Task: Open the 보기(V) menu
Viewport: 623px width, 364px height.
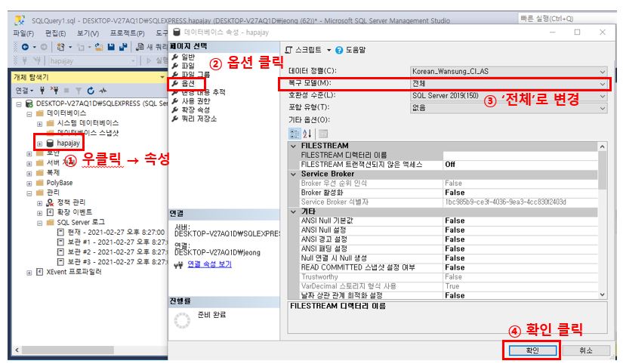Action: pyautogui.click(x=88, y=33)
